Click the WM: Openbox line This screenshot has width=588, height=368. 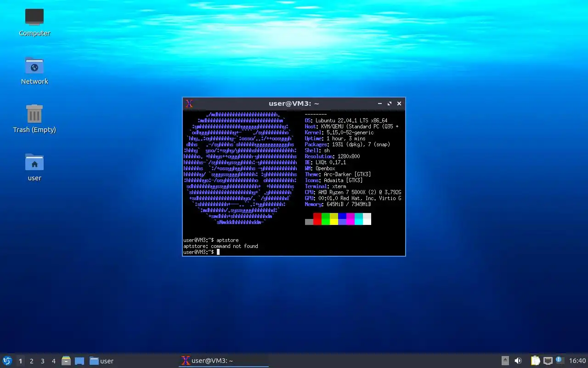pos(320,168)
